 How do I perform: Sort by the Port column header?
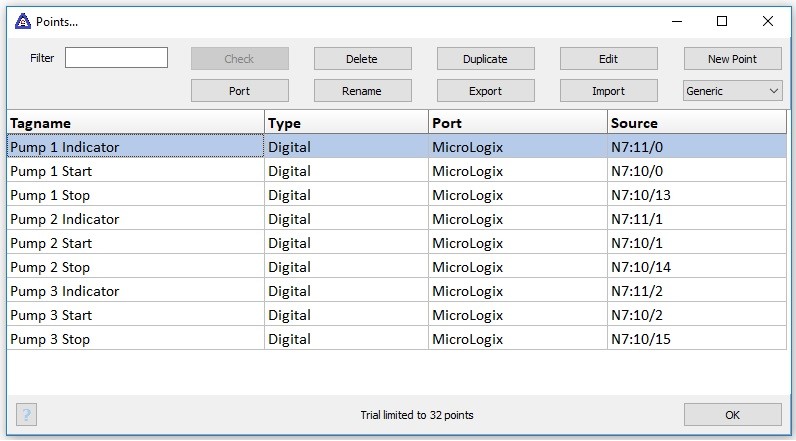[518, 123]
